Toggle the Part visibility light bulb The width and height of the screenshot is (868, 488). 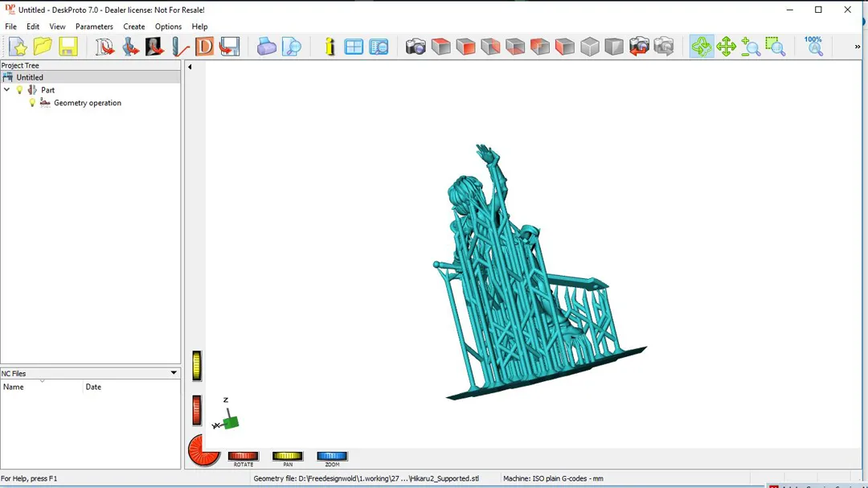click(20, 90)
